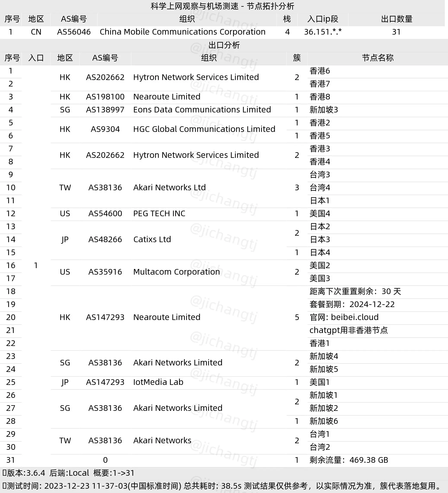Select node name 香港6
Viewport: 448px width, 493px height.
tap(320, 71)
